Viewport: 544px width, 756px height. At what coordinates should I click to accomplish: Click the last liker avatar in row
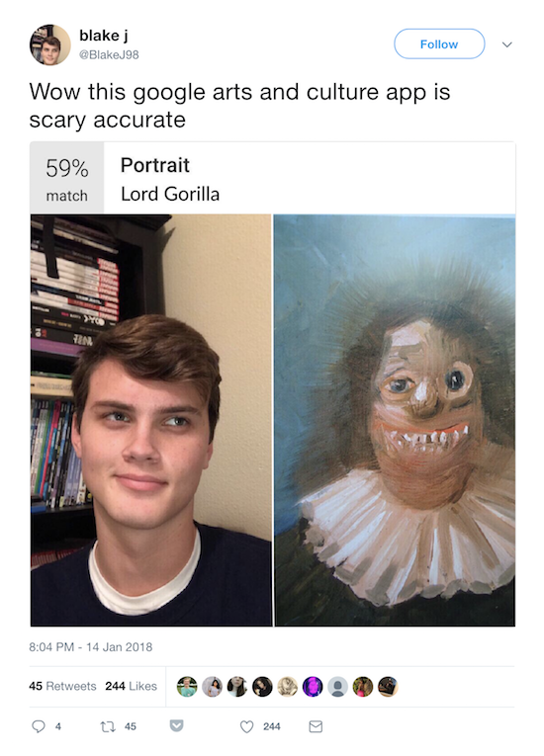pos(388,687)
